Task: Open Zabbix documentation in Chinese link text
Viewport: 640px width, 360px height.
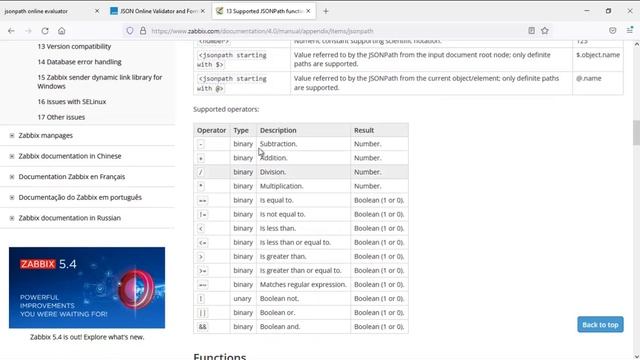Action: click(70, 156)
